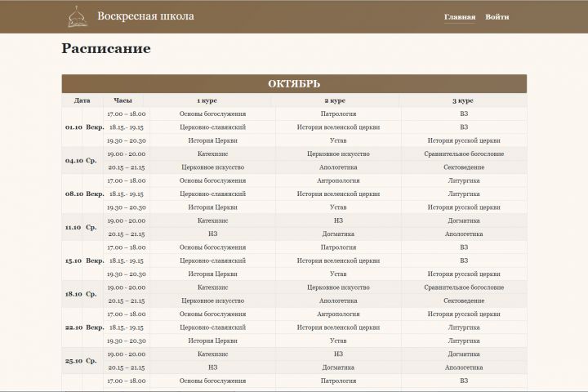Go to the Главная menu item
Image resolution: width=588 pixels, height=392 pixels.
coord(459,17)
